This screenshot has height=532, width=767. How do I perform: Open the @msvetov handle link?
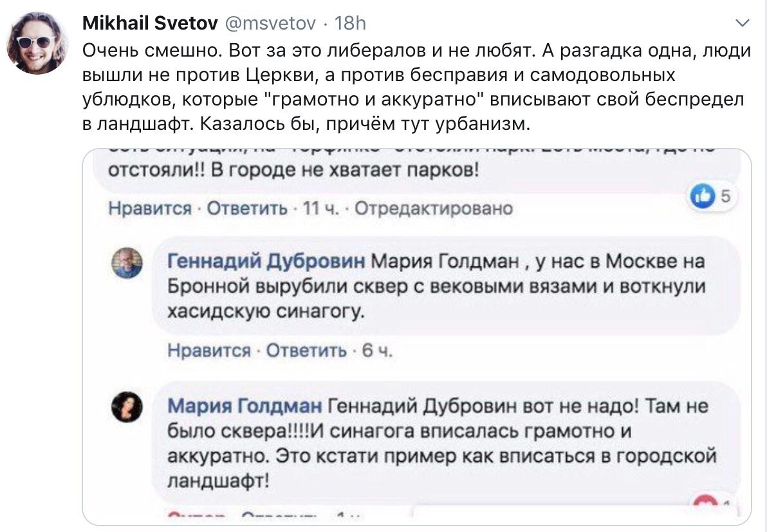(x=270, y=24)
